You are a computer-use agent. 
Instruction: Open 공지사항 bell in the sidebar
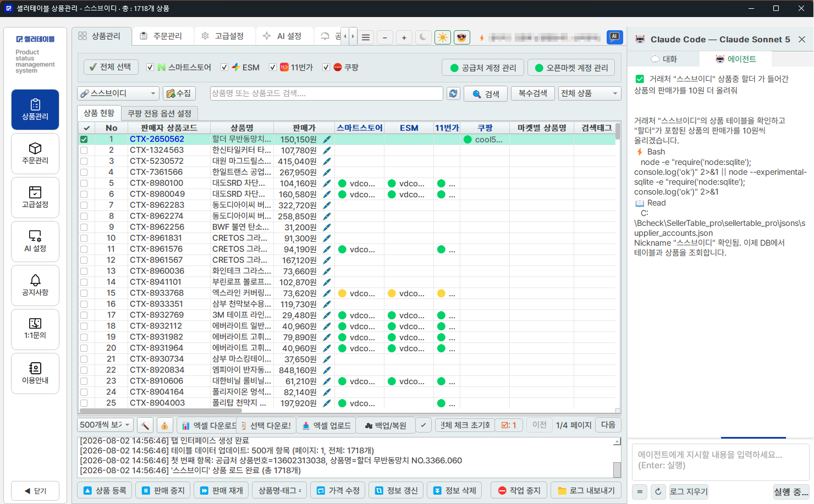tap(35, 285)
